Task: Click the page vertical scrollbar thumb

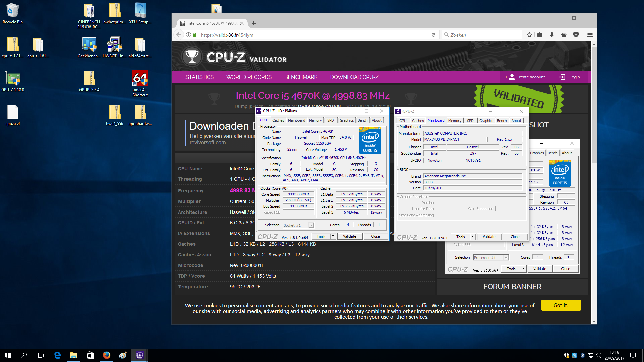Action: click(594, 105)
